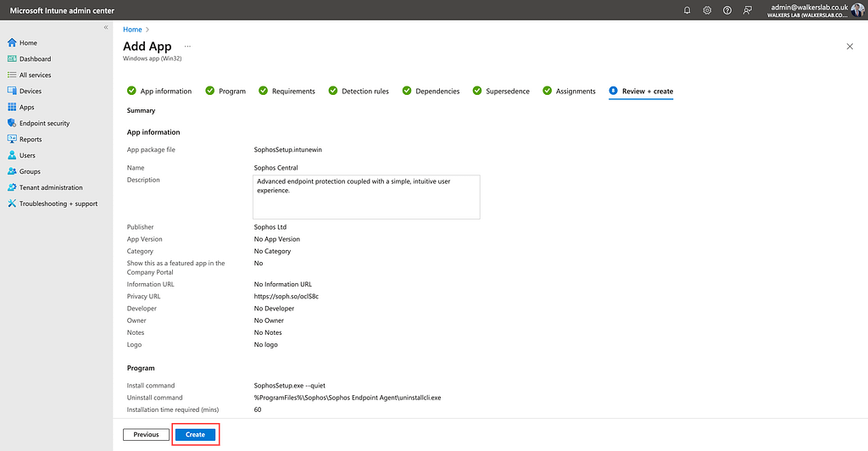Open Devices in the sidebar
This screenshot has width=868, height=451.
point(31,92)
